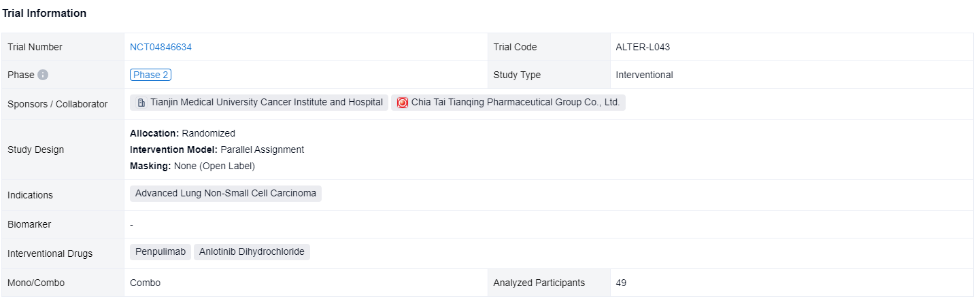This screenshot has width=980, height=301.
Task: Click the Combo value in Mono/Combo row
Action: coord(145,283)
